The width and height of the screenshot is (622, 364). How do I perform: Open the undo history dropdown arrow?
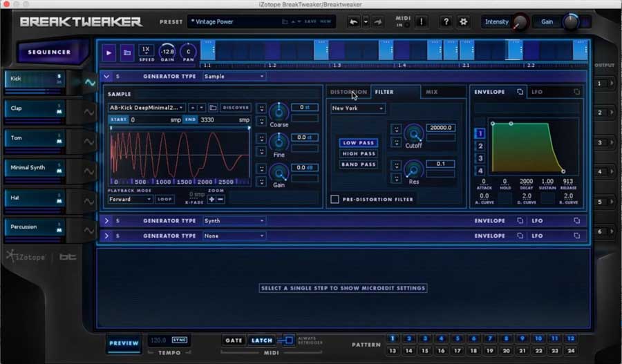tap(366, 22)
